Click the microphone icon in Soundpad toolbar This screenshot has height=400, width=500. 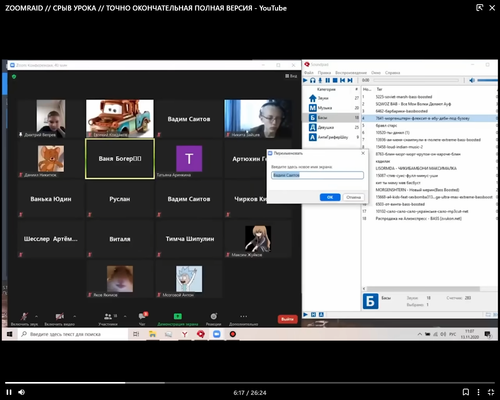[320, 80]
